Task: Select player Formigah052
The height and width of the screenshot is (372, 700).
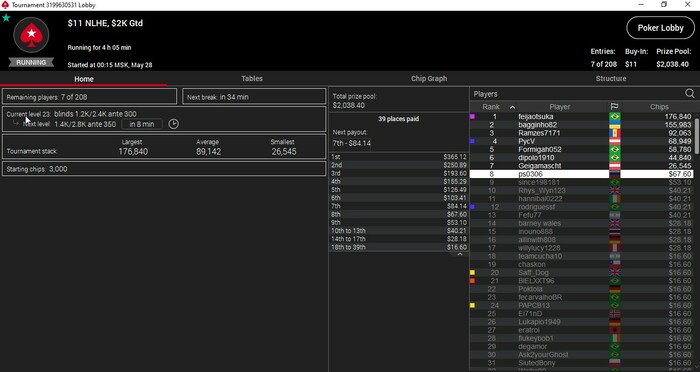Action: click(x=582, y=150)
